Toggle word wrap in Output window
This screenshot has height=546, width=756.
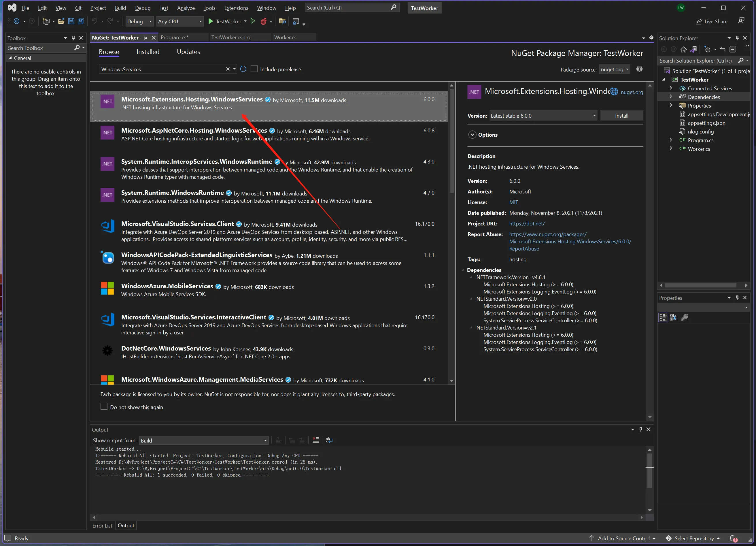[x=329, y=440]
